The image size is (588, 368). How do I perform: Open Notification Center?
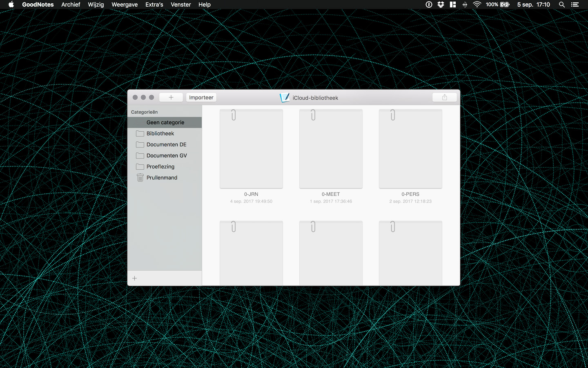click(575, 4)
